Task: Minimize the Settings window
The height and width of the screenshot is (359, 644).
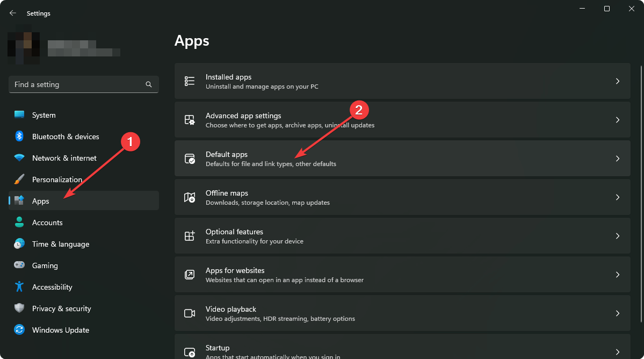Action: (x=582, y=9)
